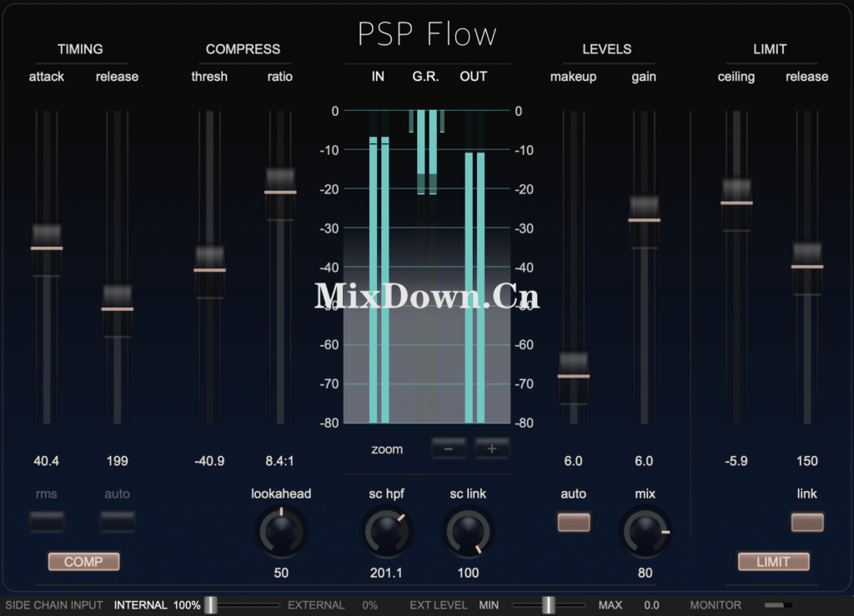This screenshot has height=616, width=854.
Task: Click the threshold value -40.9
Action: click(x=209, y=461)
